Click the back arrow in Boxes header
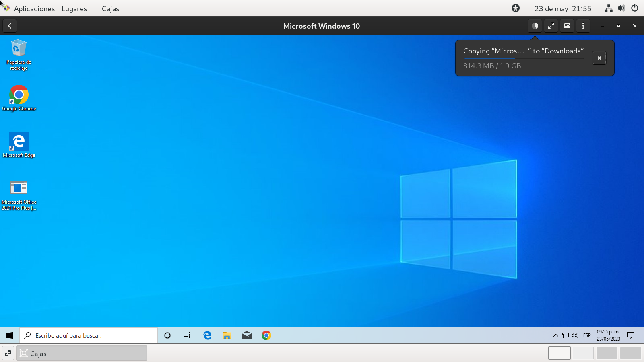644x362 pixels. pyautogui.click(x=10, y=26)
